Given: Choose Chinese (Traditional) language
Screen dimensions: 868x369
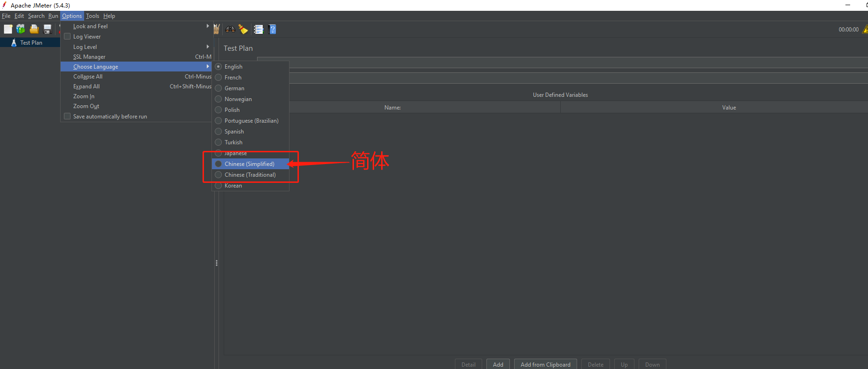Looking at the screenshot, I should tap(250, 174).
